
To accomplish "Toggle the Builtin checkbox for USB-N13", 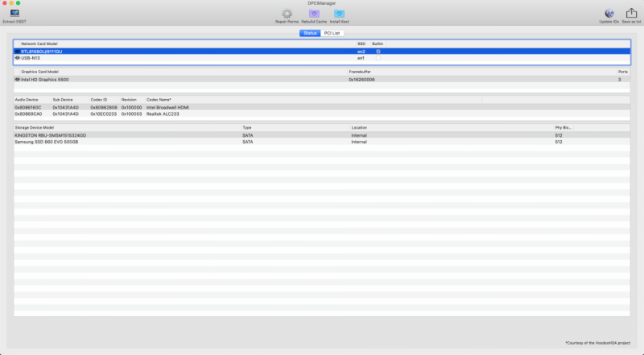I will tap(378, 58).
